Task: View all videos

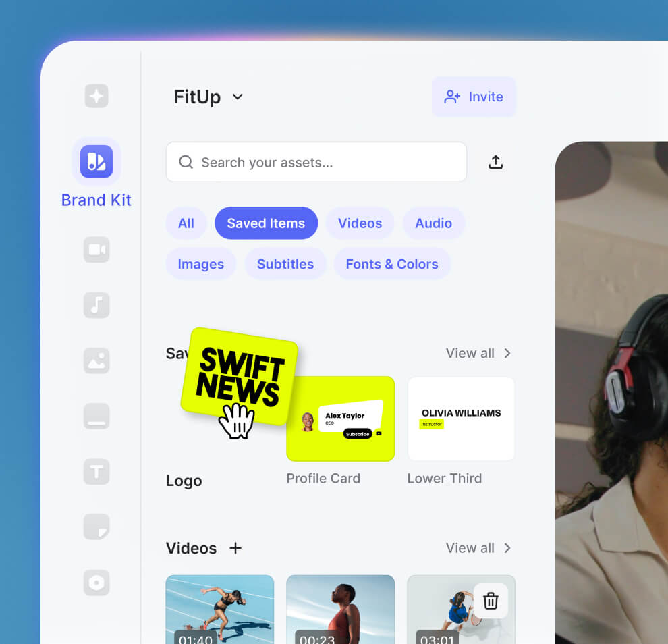Action: tap(478, 548)
